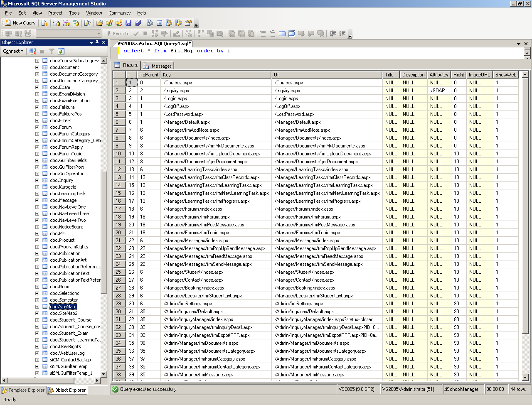Open the Tools menu
The image size is (532, 405).
pos(74,13)
